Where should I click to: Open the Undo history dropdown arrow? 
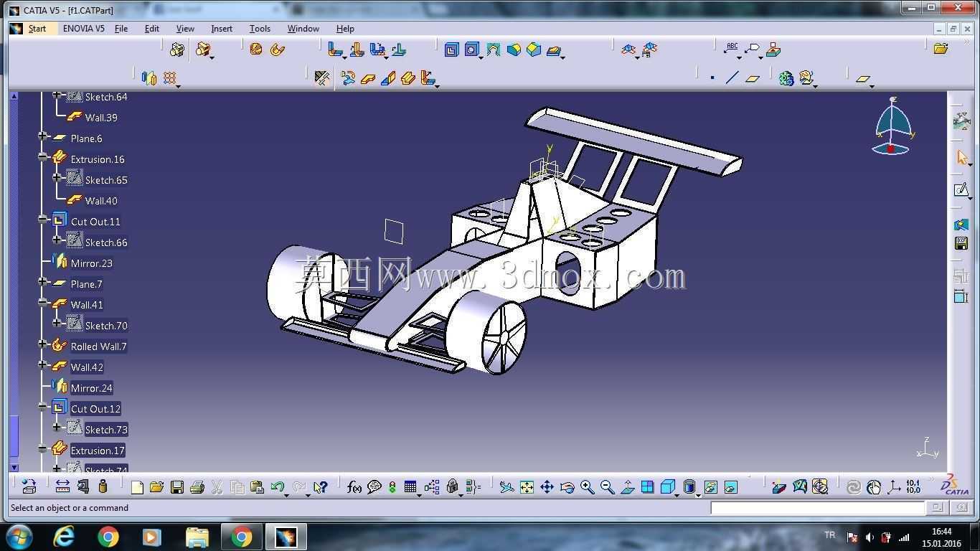(x=286, y=494)
